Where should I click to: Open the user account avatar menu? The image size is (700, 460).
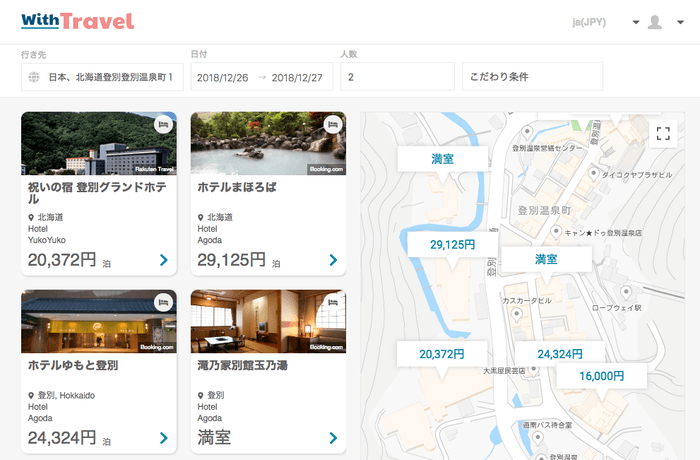tap(655, 22)
